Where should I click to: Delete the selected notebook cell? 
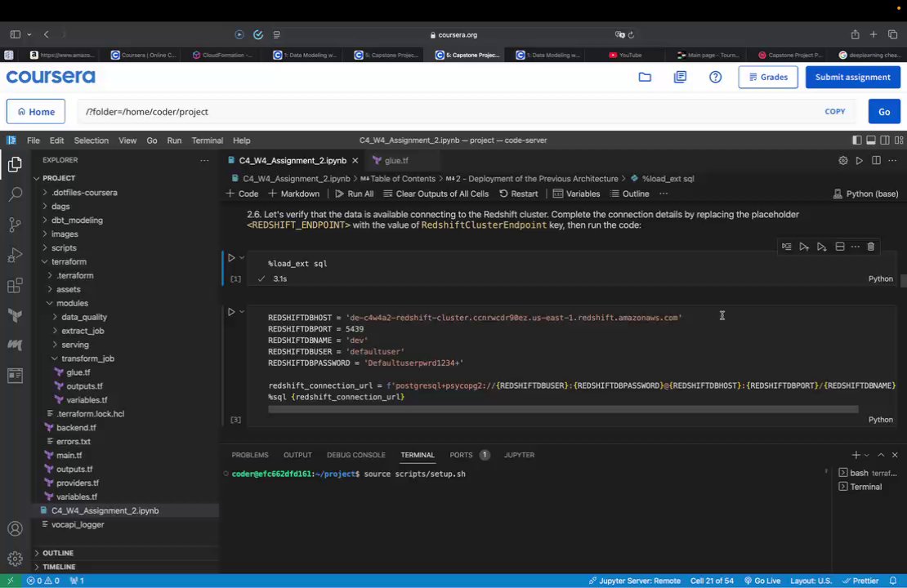coord(871,247)
